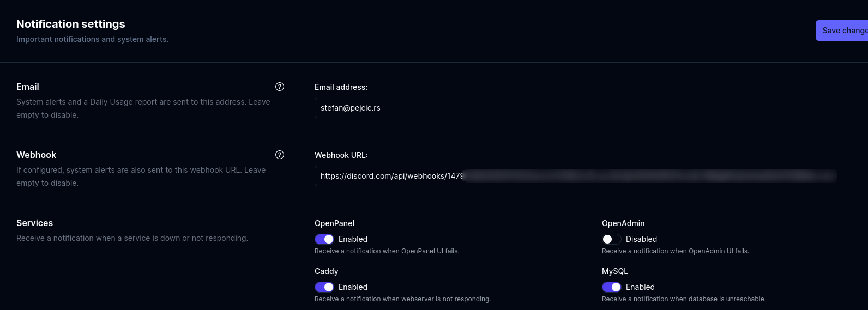Disable the OpenPanel notification toggle

(x=324, y=239)
